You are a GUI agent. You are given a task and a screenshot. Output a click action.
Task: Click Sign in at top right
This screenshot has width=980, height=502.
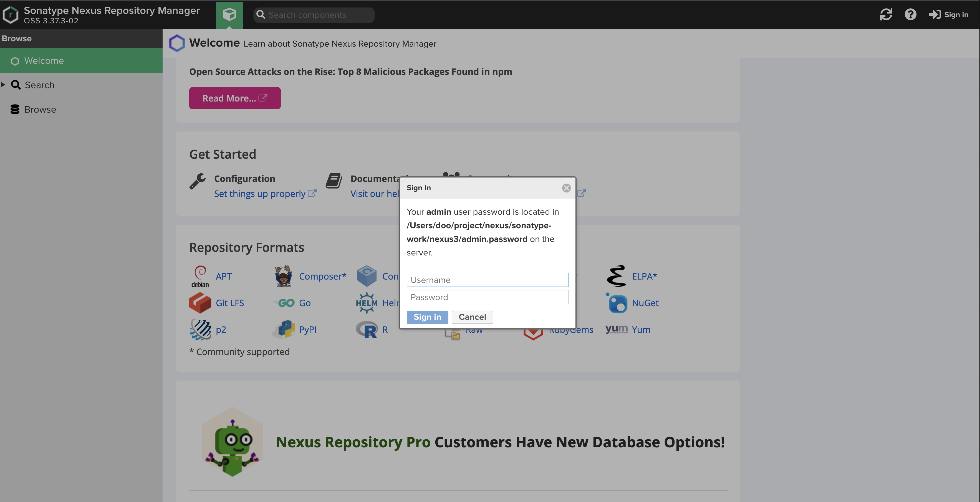tap(949, 14)
